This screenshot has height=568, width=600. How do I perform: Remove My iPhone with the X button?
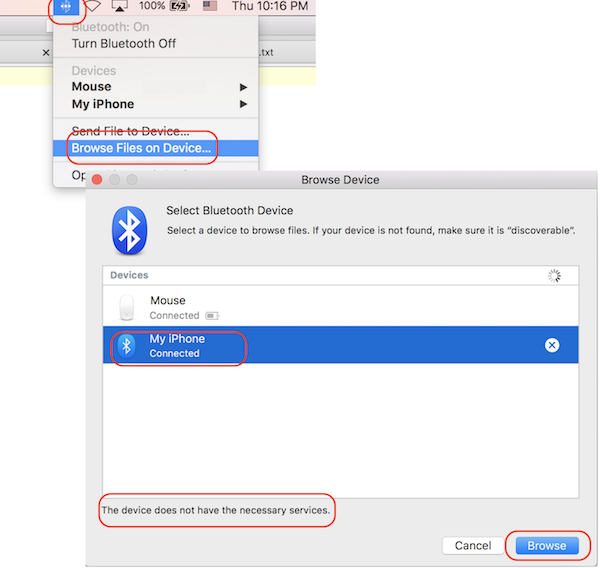point(552,345)
